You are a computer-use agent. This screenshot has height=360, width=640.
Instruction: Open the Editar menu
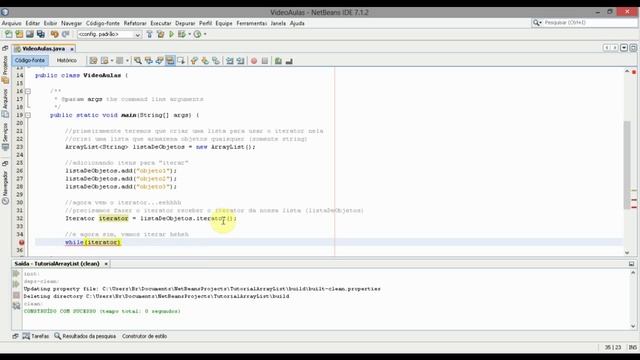[33, 23]
